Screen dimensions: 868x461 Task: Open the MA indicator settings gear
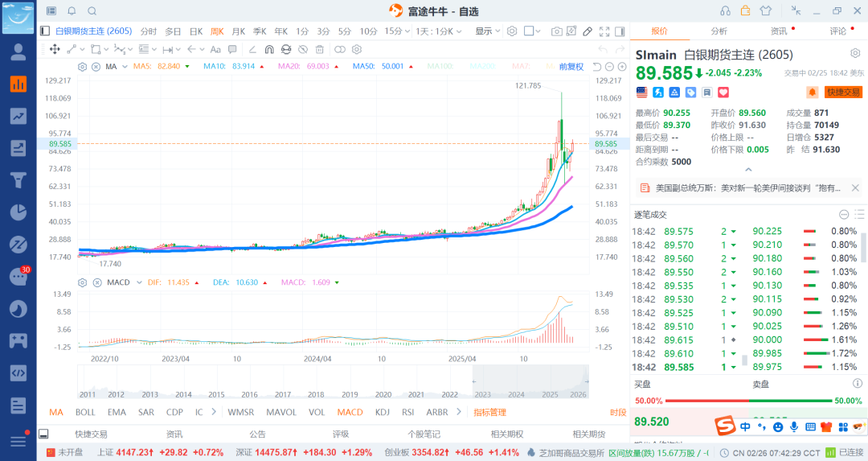click(x=83, y=67)
